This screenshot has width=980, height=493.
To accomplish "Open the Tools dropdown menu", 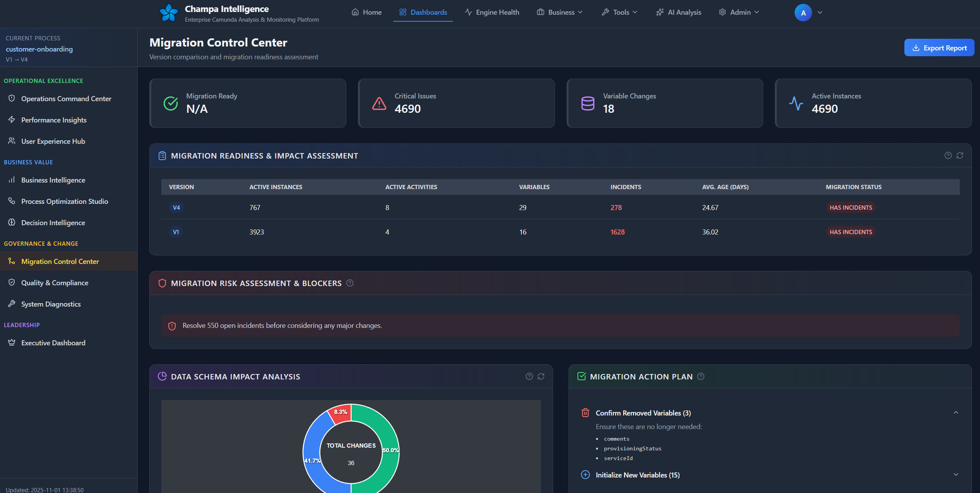I will click(x=620, y=12).
